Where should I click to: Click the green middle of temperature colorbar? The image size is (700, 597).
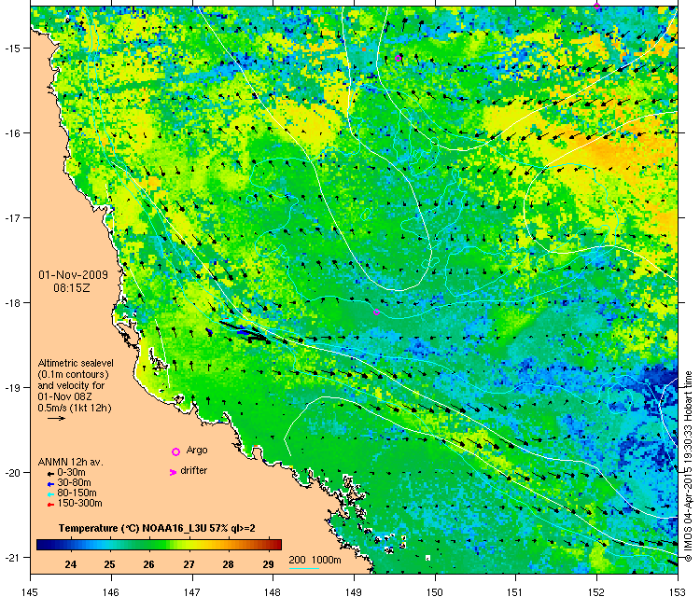159,545
